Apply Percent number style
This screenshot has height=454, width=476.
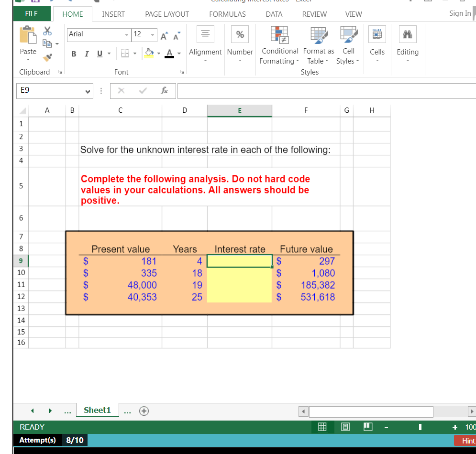[x=240, y=34]
